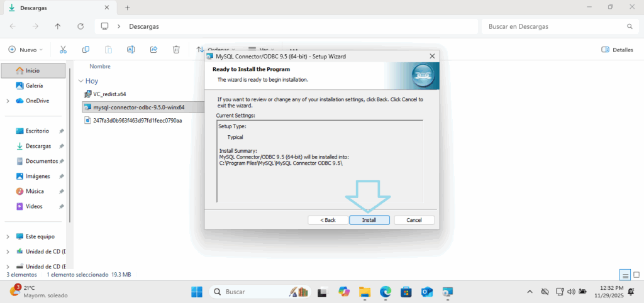Switch to details list view icon
This screenshot has width=644, height=303.
[625, 274]
